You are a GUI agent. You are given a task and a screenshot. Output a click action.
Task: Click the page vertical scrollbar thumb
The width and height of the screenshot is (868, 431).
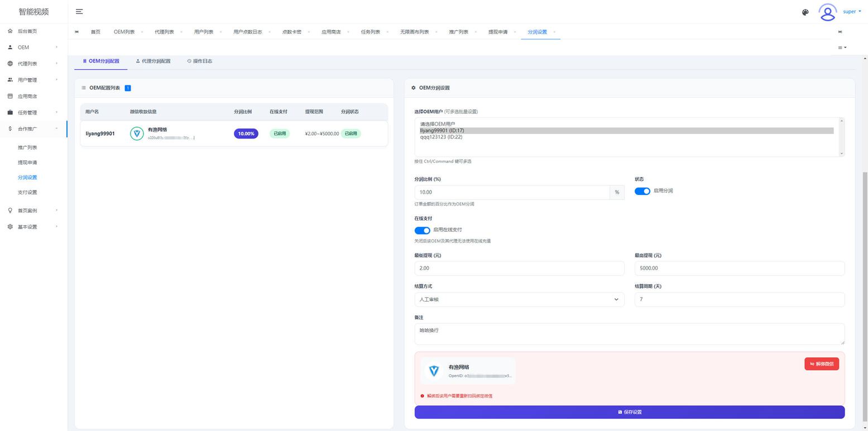click(865, 296)
